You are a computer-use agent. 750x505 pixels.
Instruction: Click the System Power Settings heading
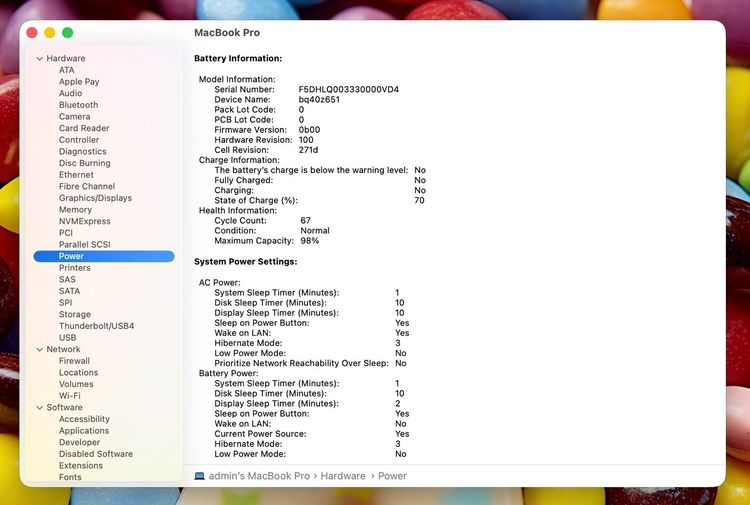245,262
